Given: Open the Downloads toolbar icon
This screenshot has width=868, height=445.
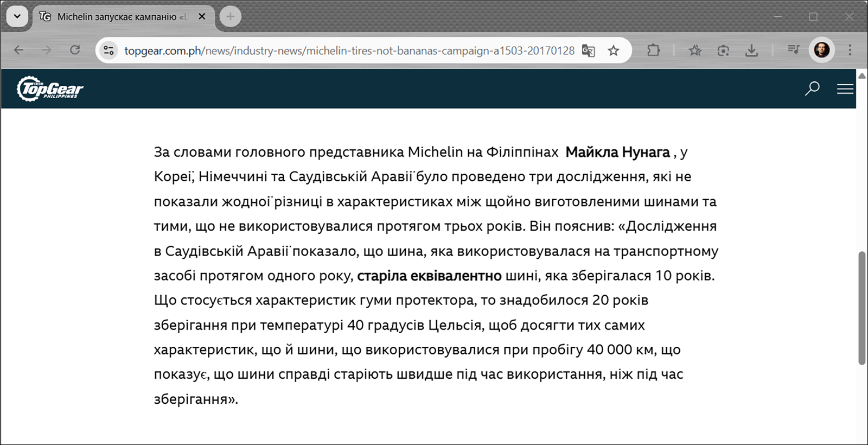Looking at the screenshot, I should [x=751, y=50].
